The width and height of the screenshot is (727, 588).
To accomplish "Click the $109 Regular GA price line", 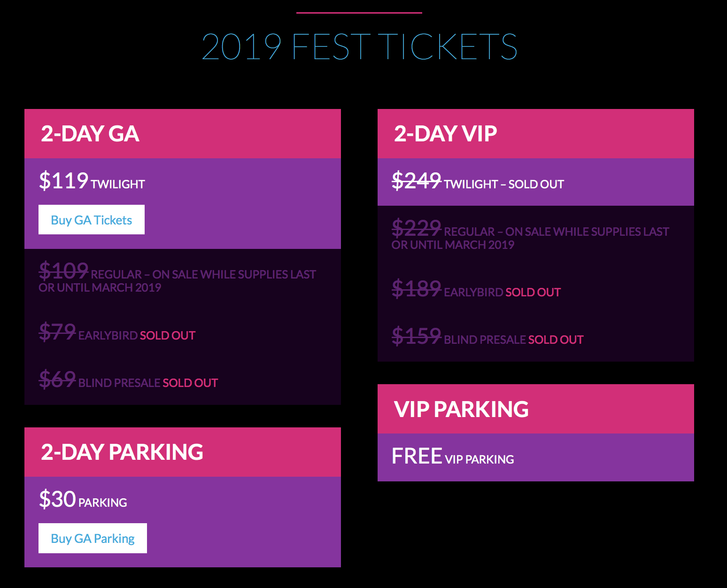I will 178,277.
